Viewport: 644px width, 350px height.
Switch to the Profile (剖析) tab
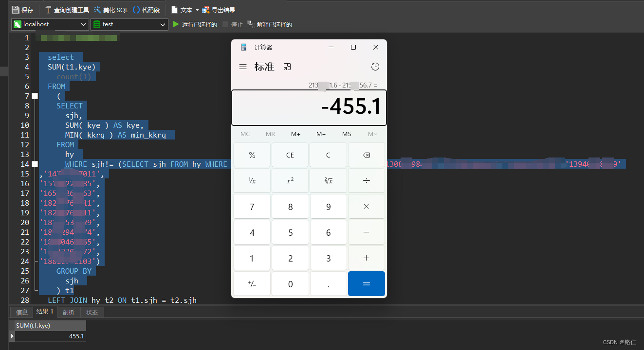pos(69,313)
